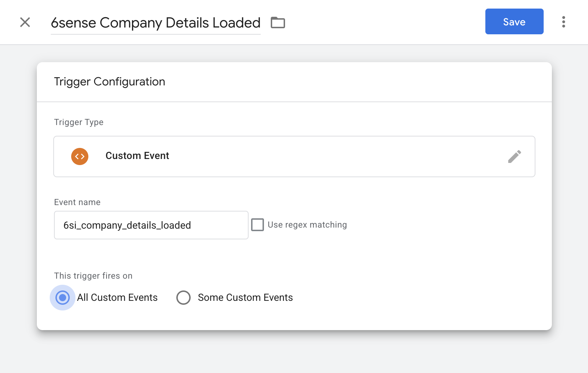The height and width of the screenshot is (373, 588).
Task: Click the 'This trigger fires on' label
Action: pyautogui.click(x=93, y=276)
